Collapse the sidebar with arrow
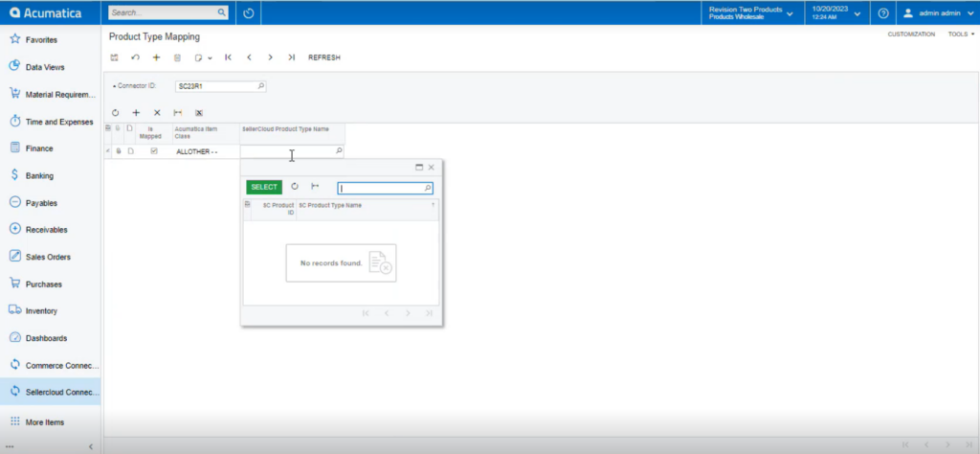 [x=91, y=446]
